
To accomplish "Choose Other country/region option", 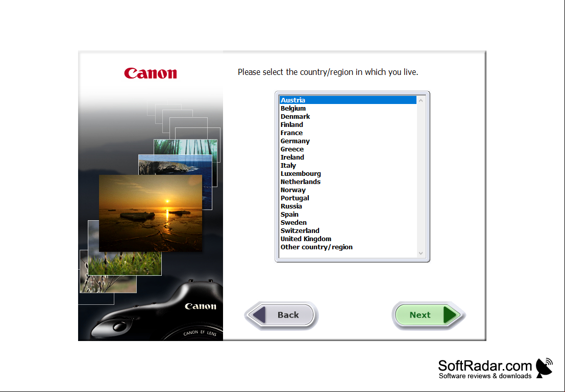I will point(348,247).
